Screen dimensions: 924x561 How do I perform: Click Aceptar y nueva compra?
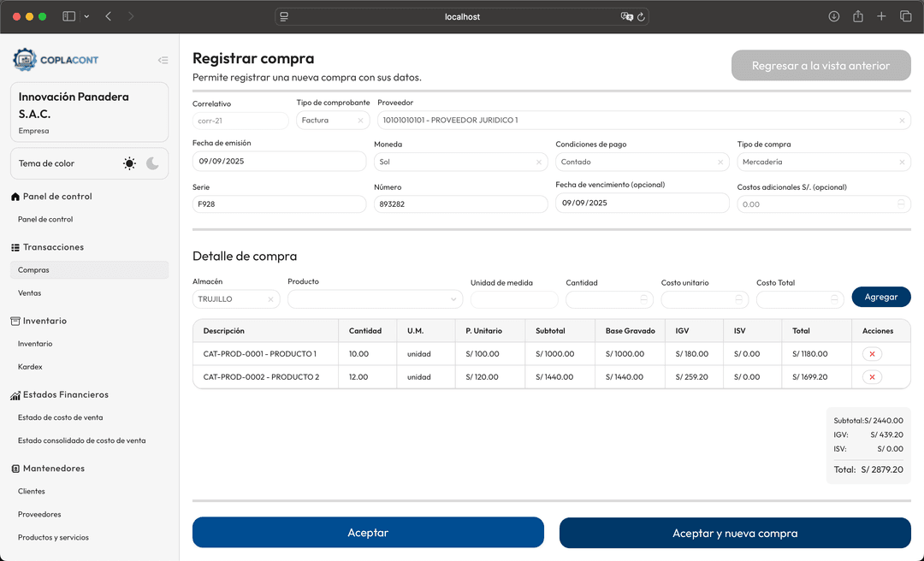tap(734, 532)
